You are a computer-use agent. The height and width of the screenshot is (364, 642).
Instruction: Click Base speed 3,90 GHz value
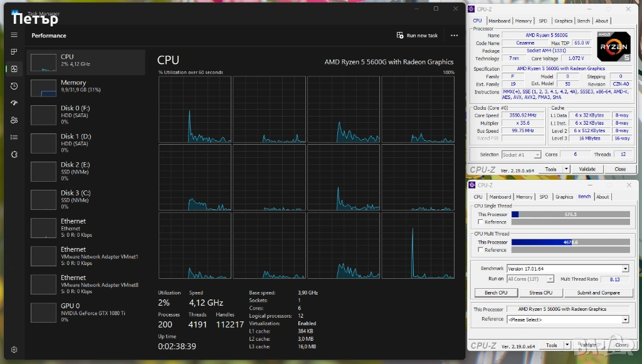coord(308,293)
